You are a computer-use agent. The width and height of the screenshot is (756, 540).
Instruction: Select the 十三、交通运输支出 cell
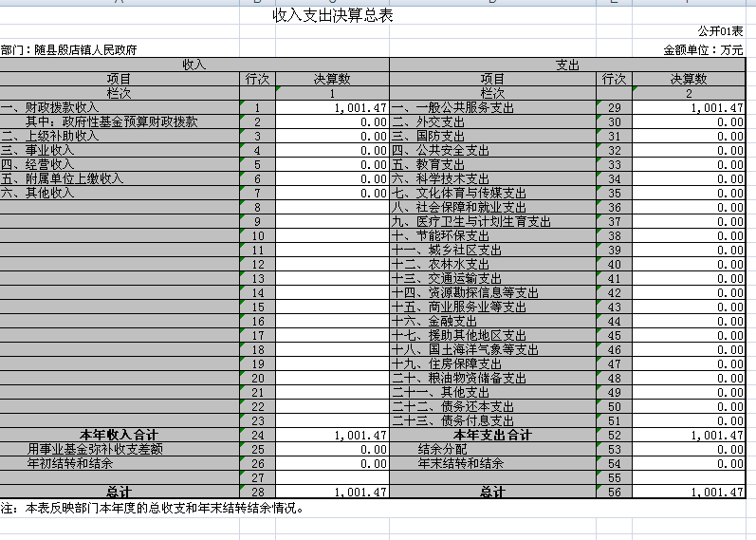click(492, 278)
